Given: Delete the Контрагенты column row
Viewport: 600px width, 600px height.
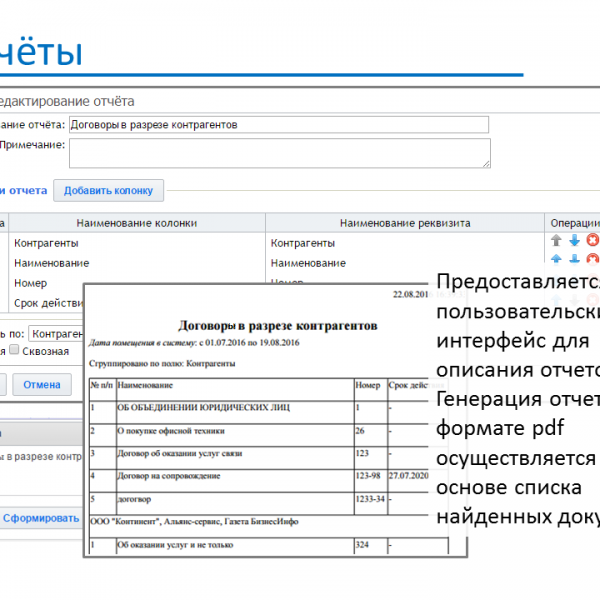Looking at the screenshot, I should (x=592, y=240).
